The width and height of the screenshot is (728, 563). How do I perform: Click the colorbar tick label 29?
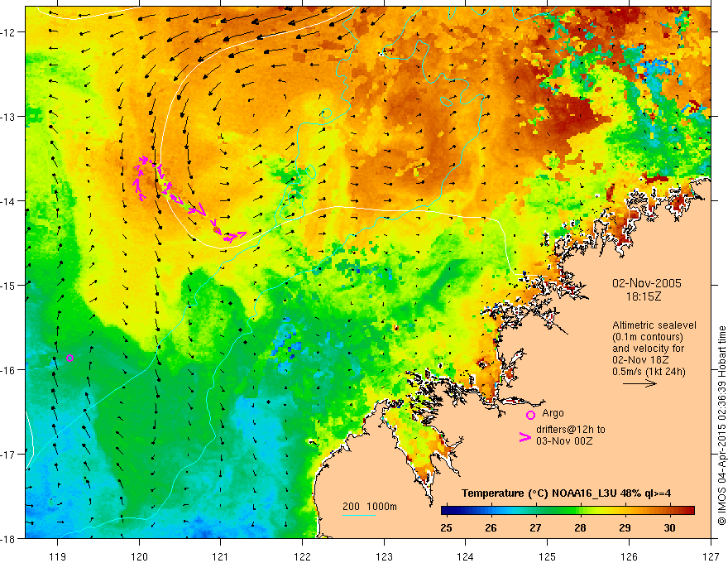pos(625,527)
